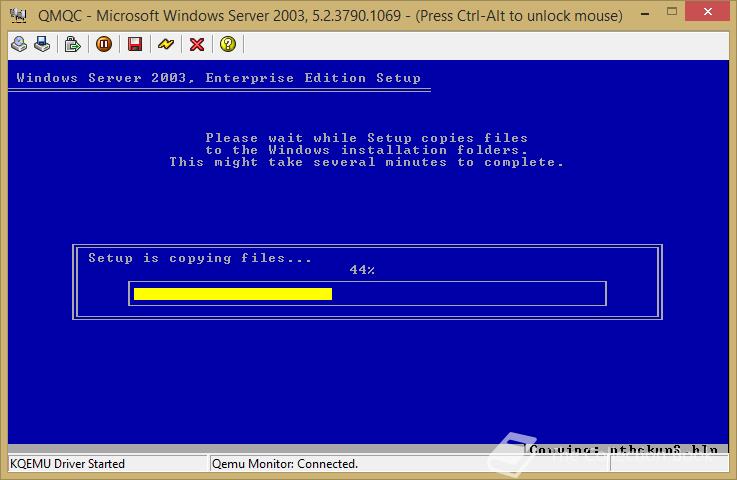
Task: Click the floppy drive toolbar icon
Action: (42, 44)
